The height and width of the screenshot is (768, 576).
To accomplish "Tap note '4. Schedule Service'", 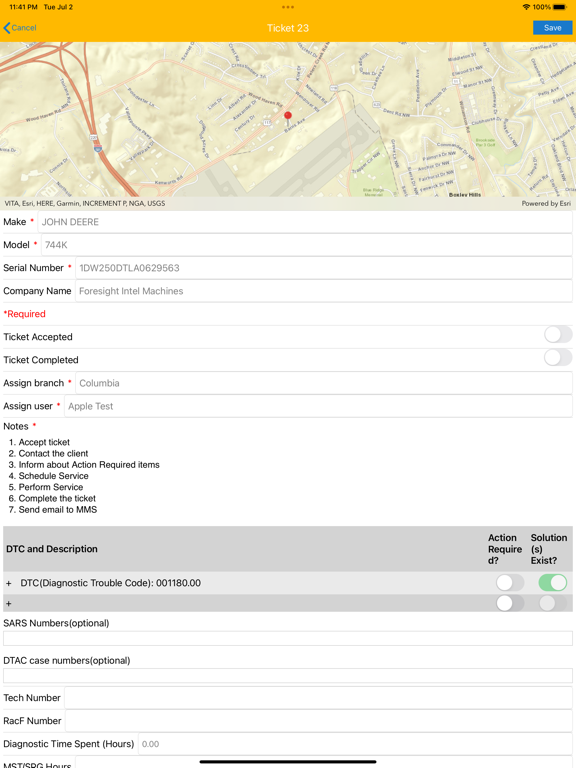I will (48, 476).
